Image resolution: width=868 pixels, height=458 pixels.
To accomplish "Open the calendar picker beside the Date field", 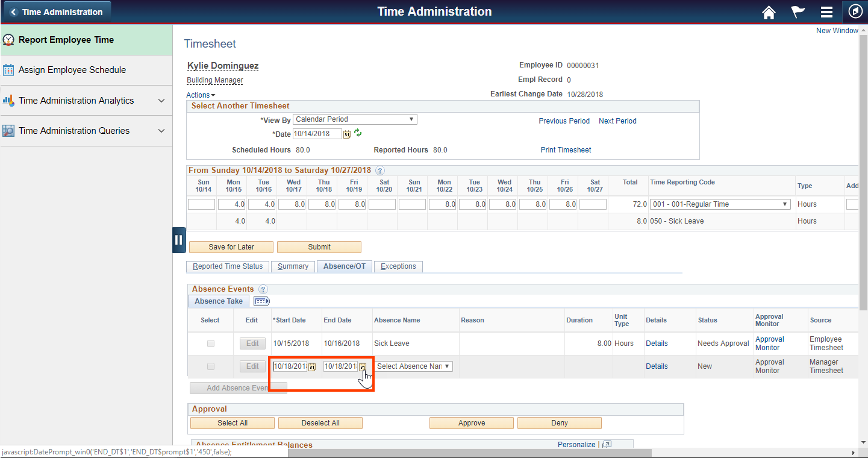I will (x=346, y=134).
